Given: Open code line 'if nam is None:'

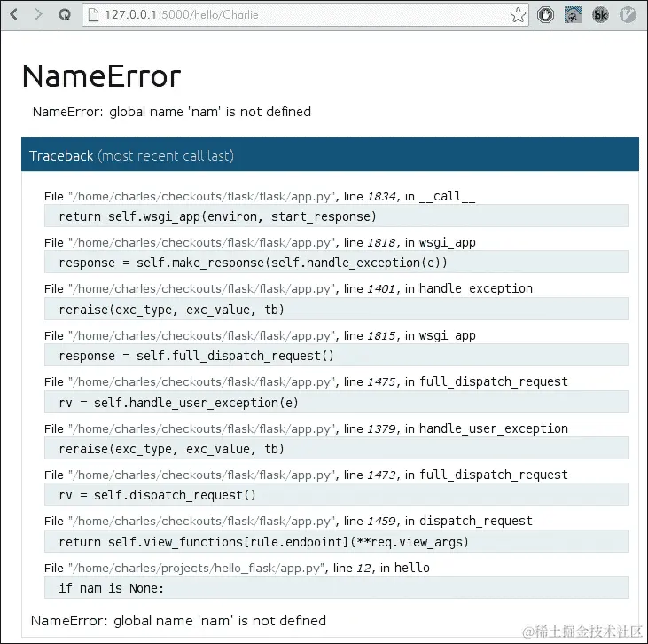Looking at the screenshot, I should pyautogui.click(x=336, y=588).
